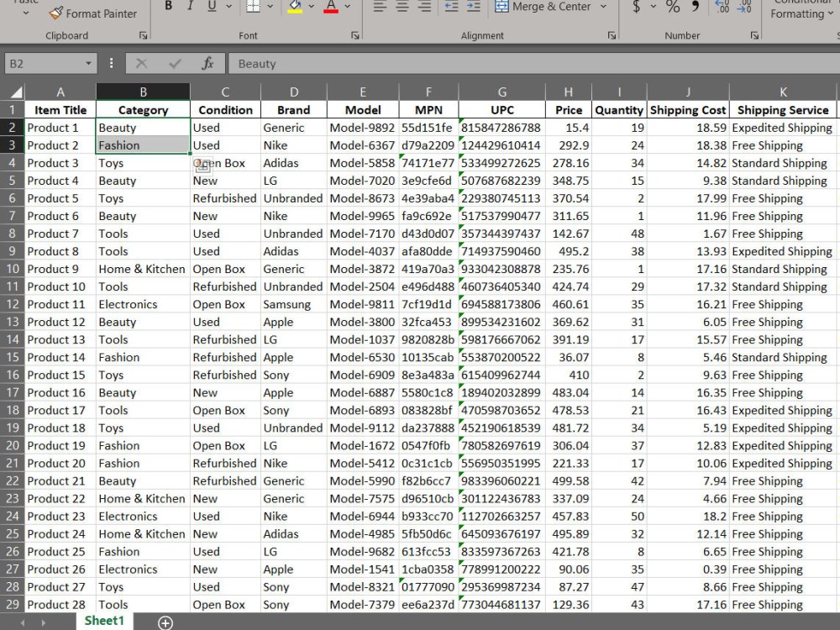The height and width of the screenshot is (630, 840).
Task: Select UPC cell 815847286788
Action: tap(502, 128)
